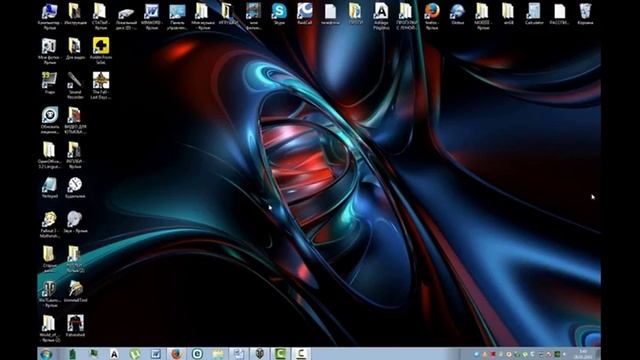This screenshot has height=360, width=640.
Task: Open the local disk D shortcut
Action: pos(126,16)
